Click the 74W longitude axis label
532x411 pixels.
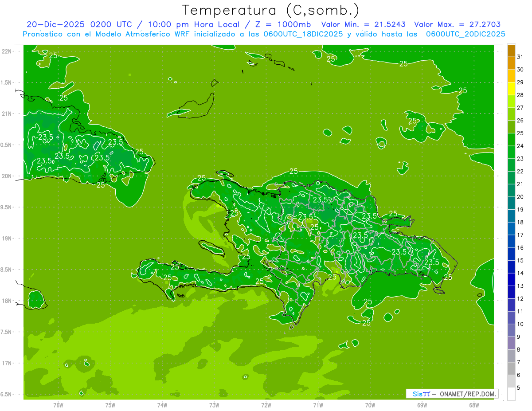(162, 405)
